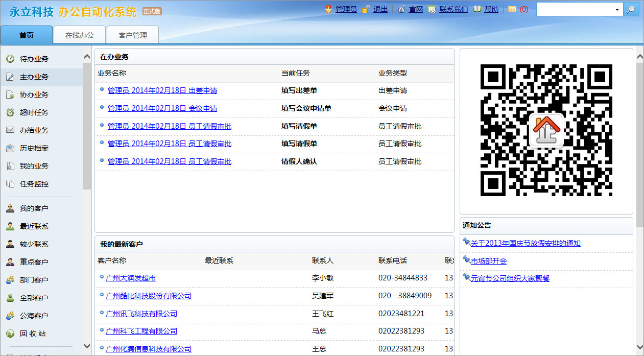Image resolution: width=644 pixels, height=356 pixels.
Task: Click the 通知公告 panel title
Action: click(x=477, y=225)
